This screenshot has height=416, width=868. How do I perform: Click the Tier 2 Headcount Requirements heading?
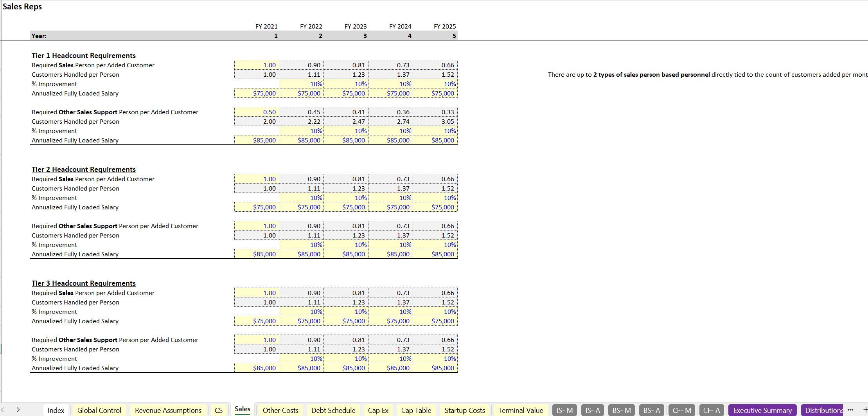(84, 169)
